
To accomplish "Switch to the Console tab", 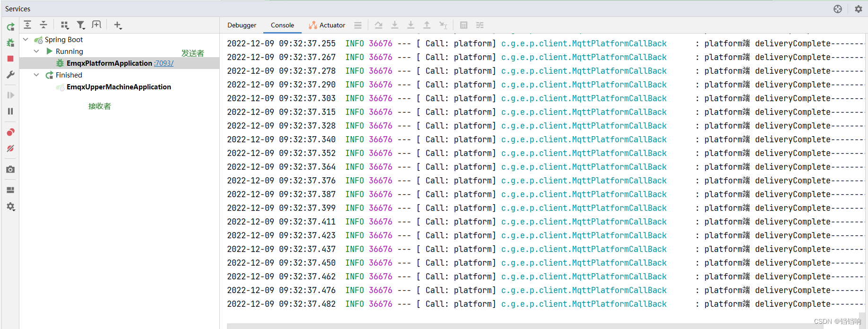I will point(282,25).
